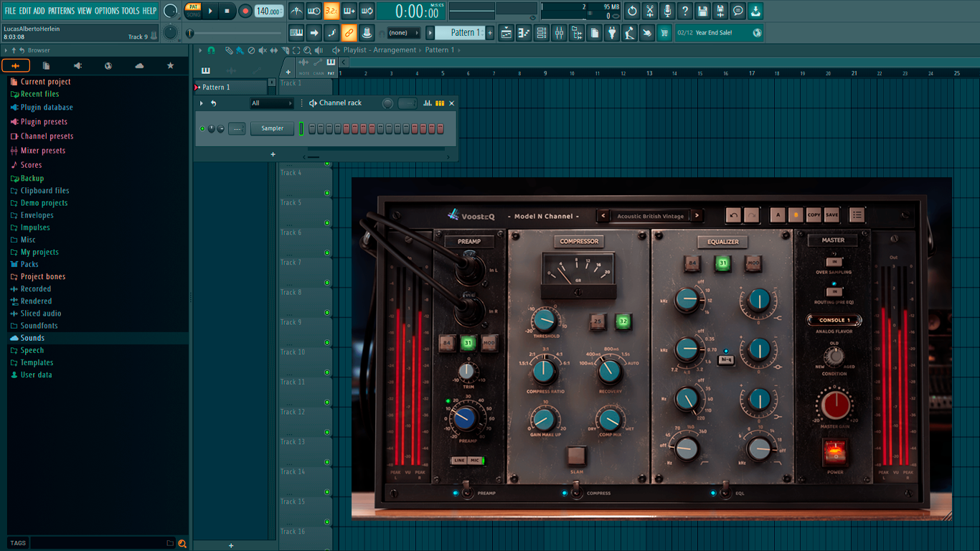The width and height of the screenshot is (980, 551).
Task: Open the plugin preset list icon
Action: click(x=857, y=215)
